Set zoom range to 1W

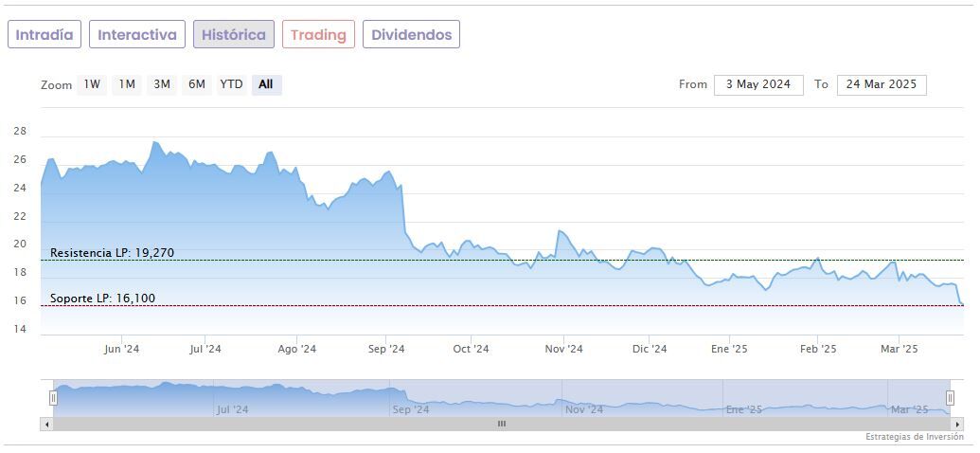(92, 84)
